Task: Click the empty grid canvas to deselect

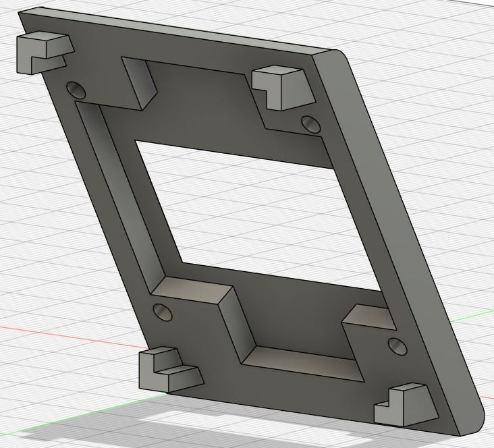Action: point(441,94)
